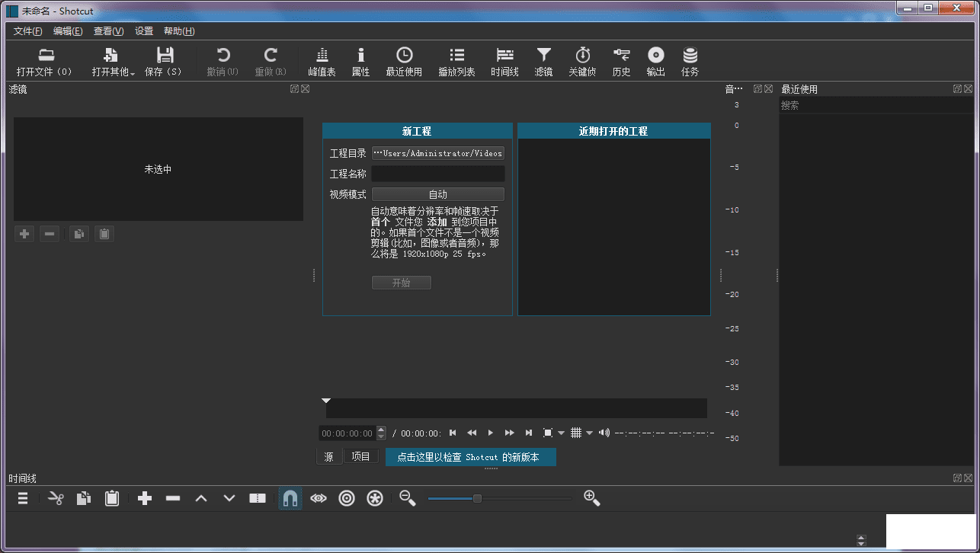Click the project folder path button

(438, 153)
